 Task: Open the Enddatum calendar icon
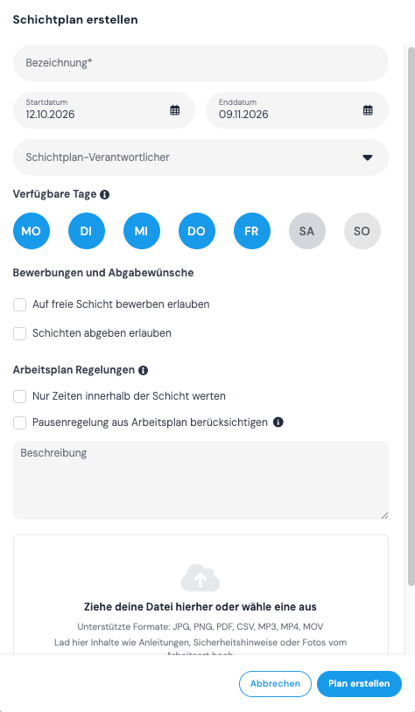[368, 110]
